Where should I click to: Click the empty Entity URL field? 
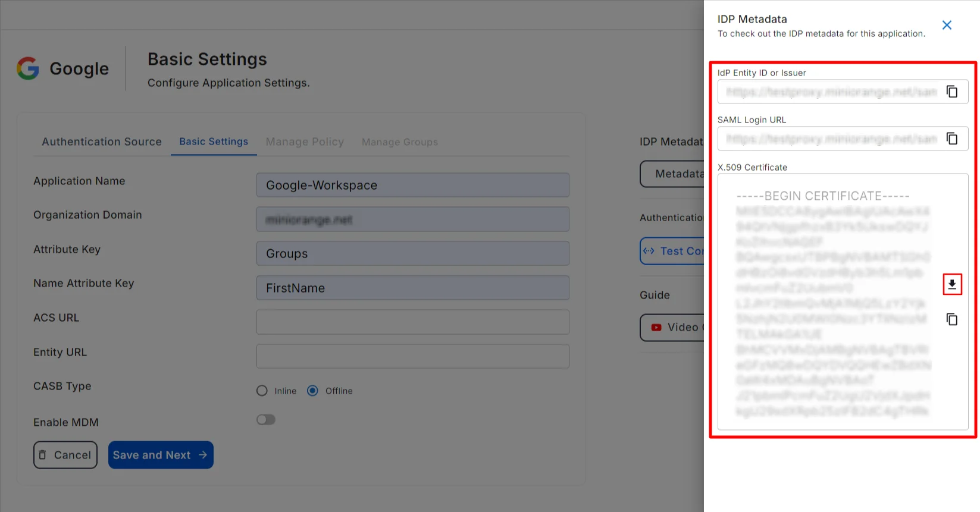tap(413, 356)
